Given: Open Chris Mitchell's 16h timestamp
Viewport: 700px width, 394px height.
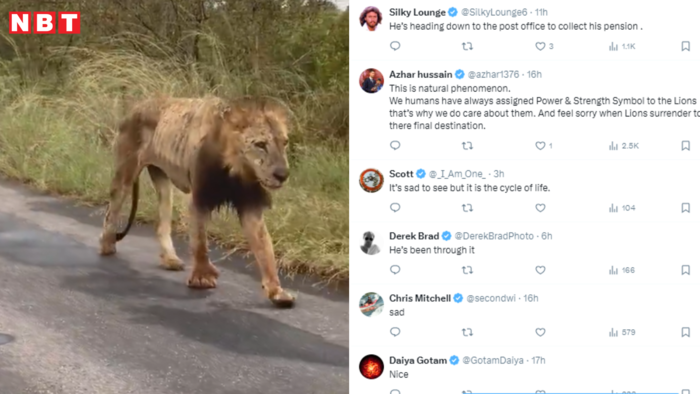Looking at the screenshot, I should (x=530, y=298).
